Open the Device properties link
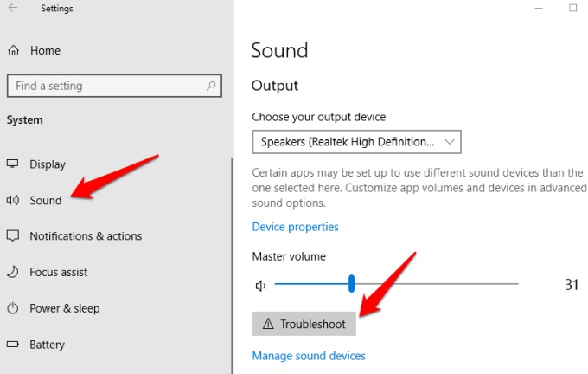This screenshot has height=374, width=588. pos(295,227)
